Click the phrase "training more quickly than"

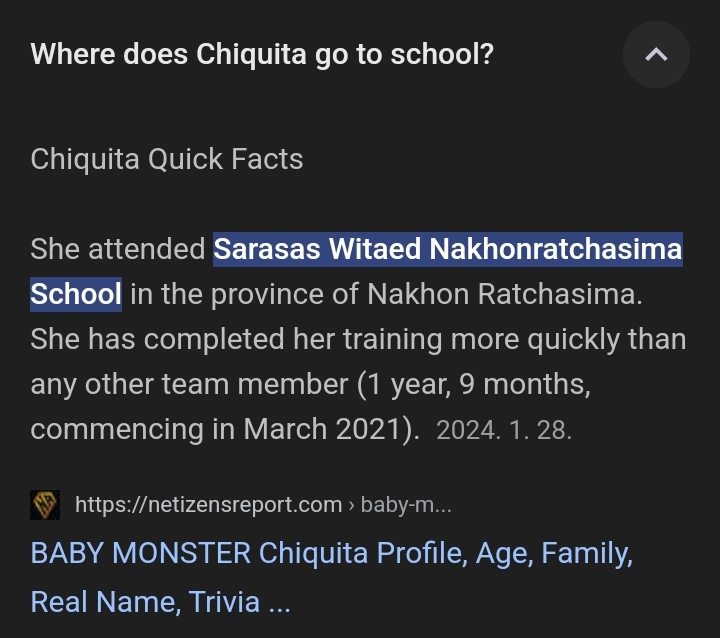(514, 340)
